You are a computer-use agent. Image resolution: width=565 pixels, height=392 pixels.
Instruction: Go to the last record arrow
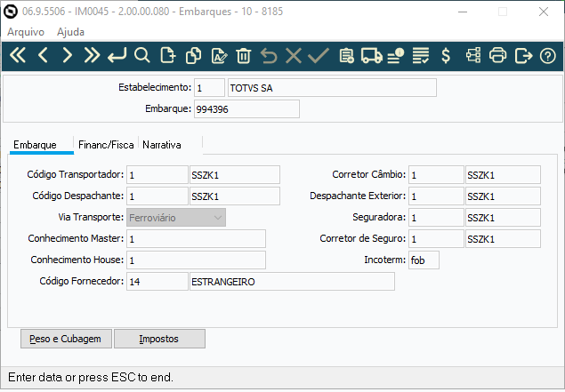coord(92,56)
